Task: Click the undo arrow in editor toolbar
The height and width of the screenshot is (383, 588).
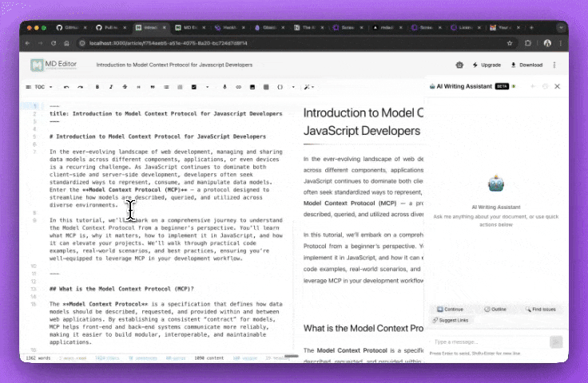Action: coord(66,86)
